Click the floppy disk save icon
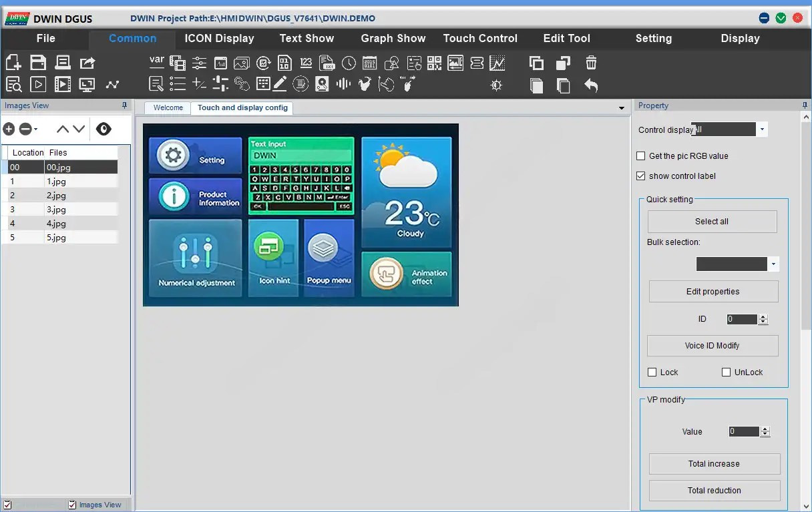812x512 pixels. pyautogui.click(x=38, y=63)
